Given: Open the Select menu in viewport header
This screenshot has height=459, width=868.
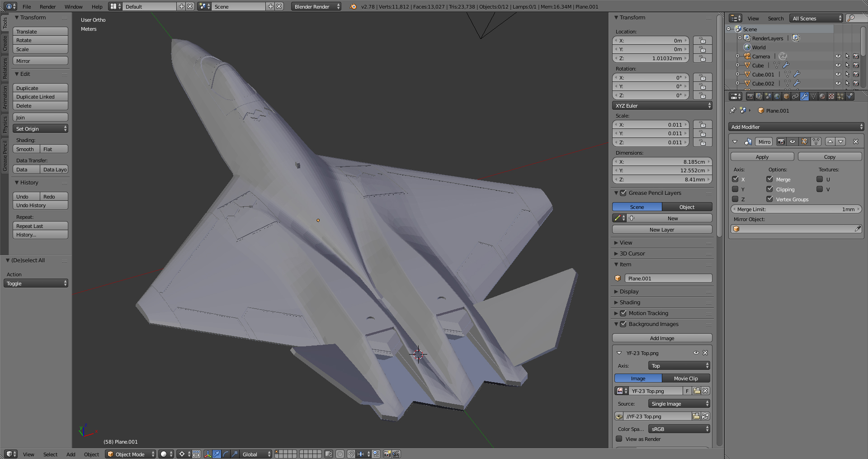Looking at the screenshot, I should tap(50, 454).
